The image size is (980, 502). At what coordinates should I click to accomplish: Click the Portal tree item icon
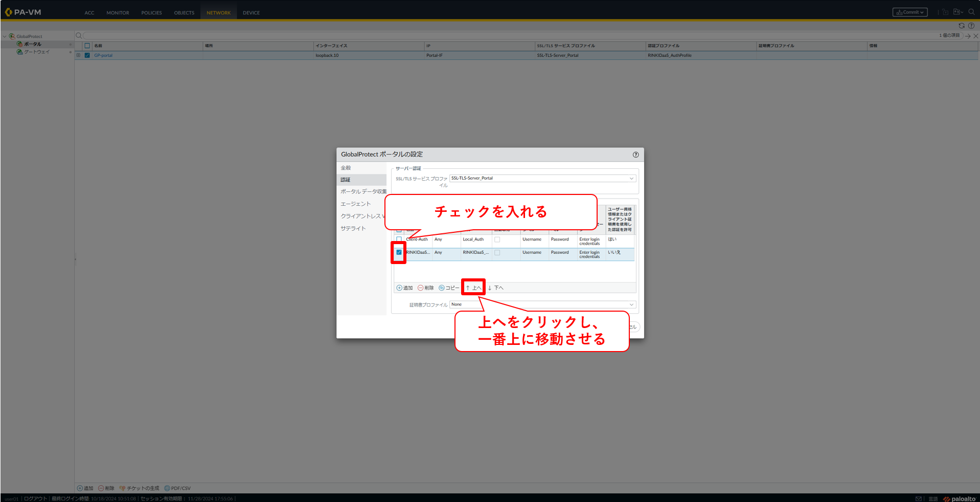click(19, 44)
